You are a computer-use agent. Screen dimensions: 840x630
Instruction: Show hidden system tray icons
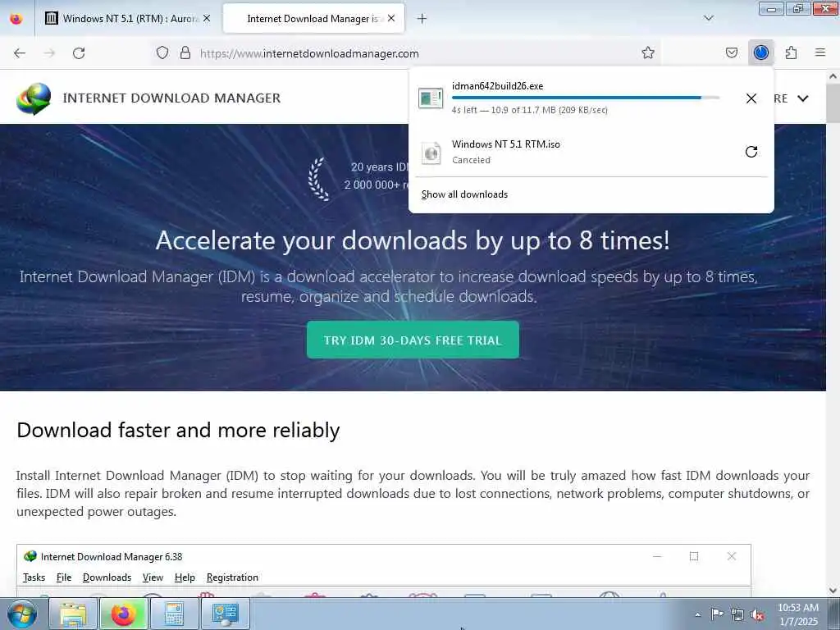[x=697, y=614]
